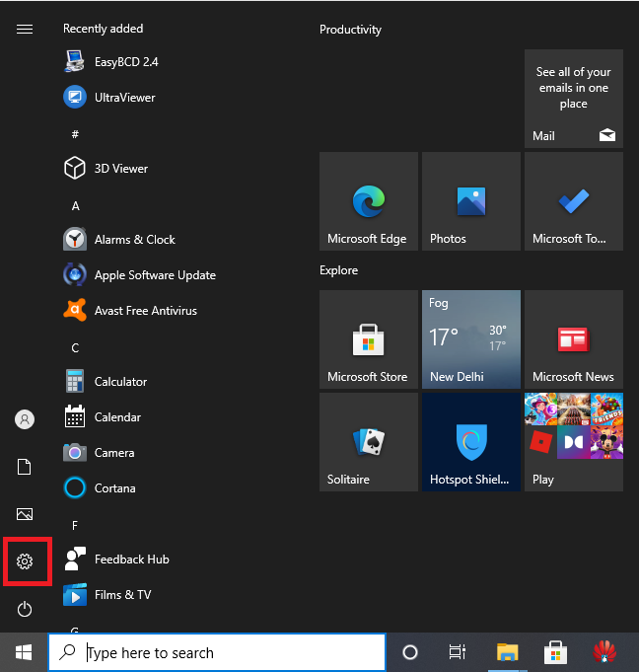
Task: Focus the Type here to search box
Action: [x=217, y=652]
